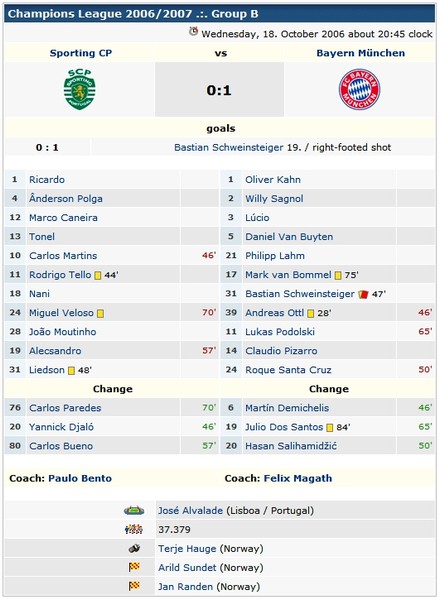Image resolution: width=439 pixels, height=599 pixels.
Task: Open referee Terje Hauge's page
Action: pos(187,549)
